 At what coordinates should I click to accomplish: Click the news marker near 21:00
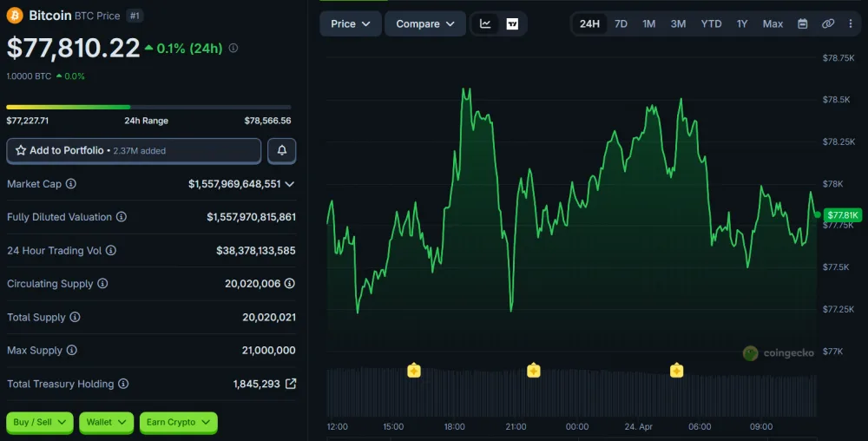[x=534, y=370]
